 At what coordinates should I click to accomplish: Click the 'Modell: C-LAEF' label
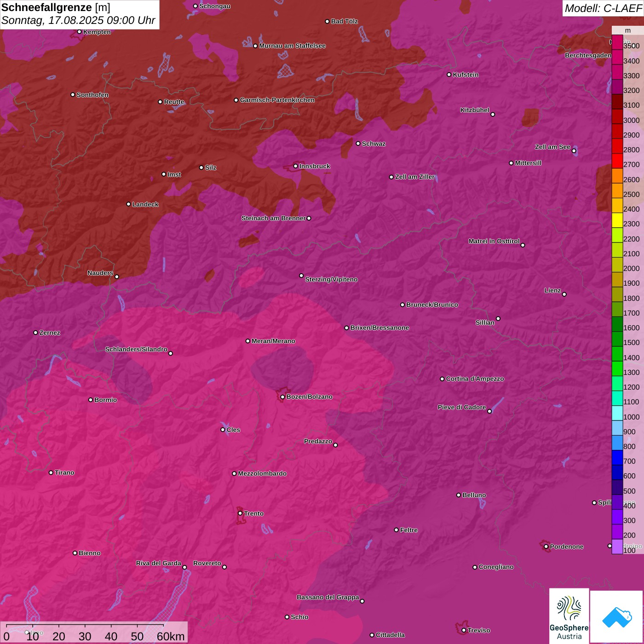[x=603, y=8]
